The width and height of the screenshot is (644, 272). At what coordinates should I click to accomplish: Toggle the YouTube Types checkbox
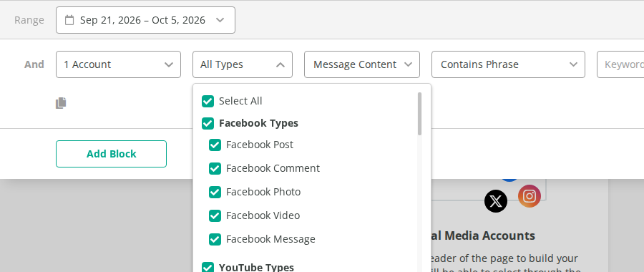[208, 268]
